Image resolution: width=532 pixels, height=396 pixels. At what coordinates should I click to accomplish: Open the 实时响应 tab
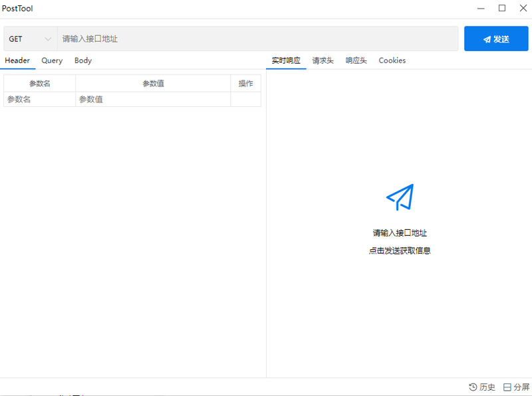[x=286, y=60]
